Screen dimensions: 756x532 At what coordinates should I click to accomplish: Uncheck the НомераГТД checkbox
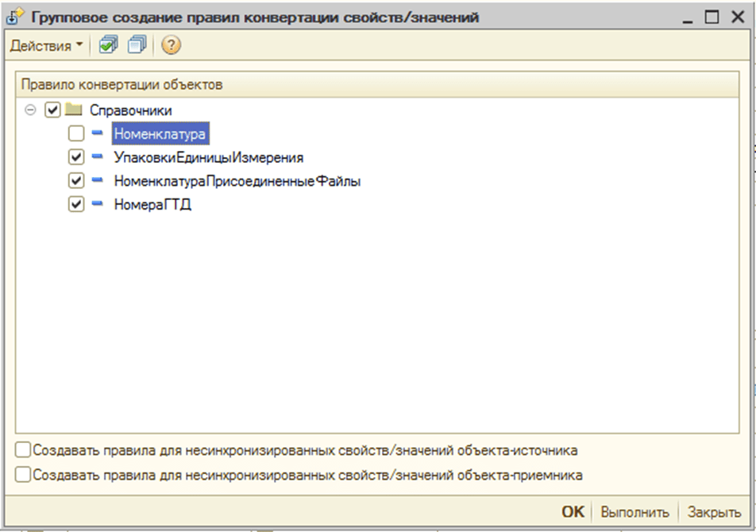point(77,205)
